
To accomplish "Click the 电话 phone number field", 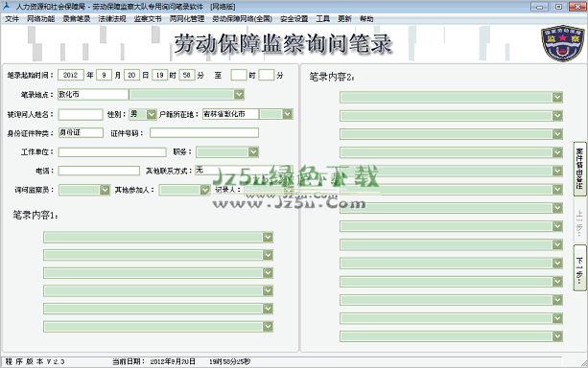I will (99, 171).
